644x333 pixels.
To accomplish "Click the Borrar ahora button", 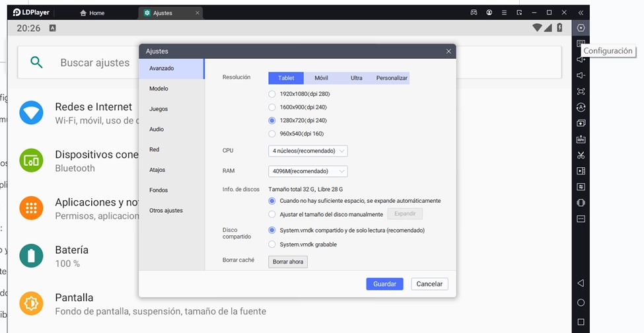I will coord(288,262).
